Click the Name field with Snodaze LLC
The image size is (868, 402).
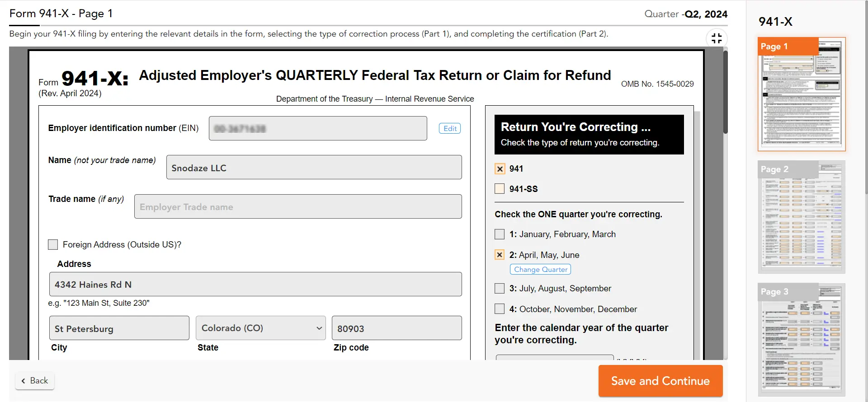(x=314, y=168)
